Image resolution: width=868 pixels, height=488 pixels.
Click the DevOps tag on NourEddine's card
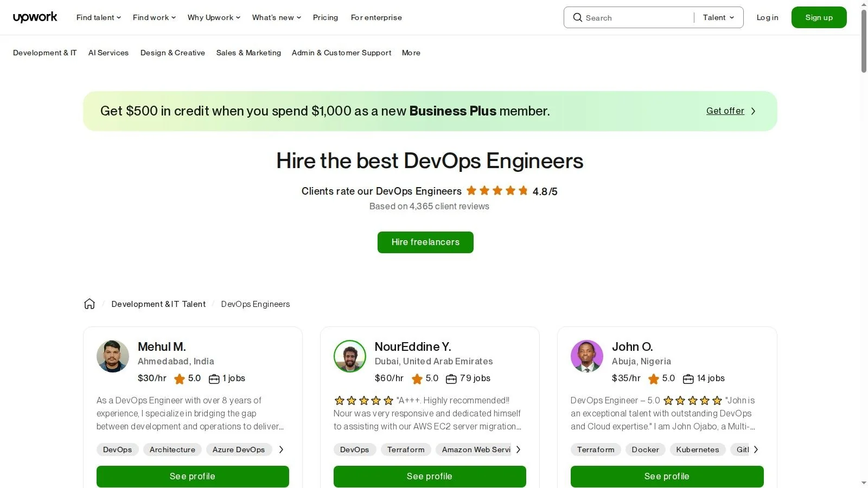point(355,450)
